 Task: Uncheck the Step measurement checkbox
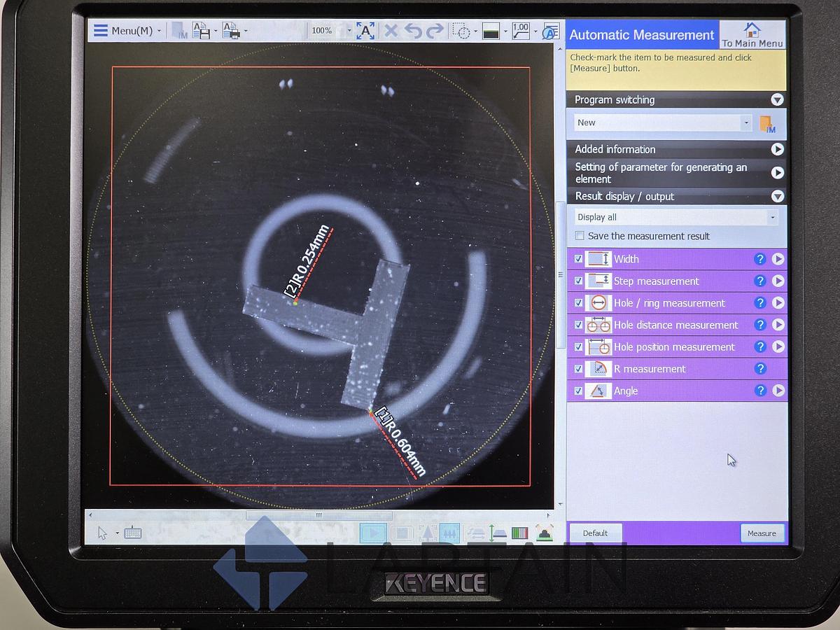578,281
